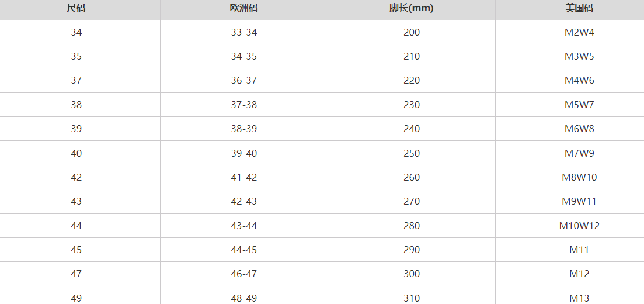Click the 尺码 column header

(x=76, y=8)
